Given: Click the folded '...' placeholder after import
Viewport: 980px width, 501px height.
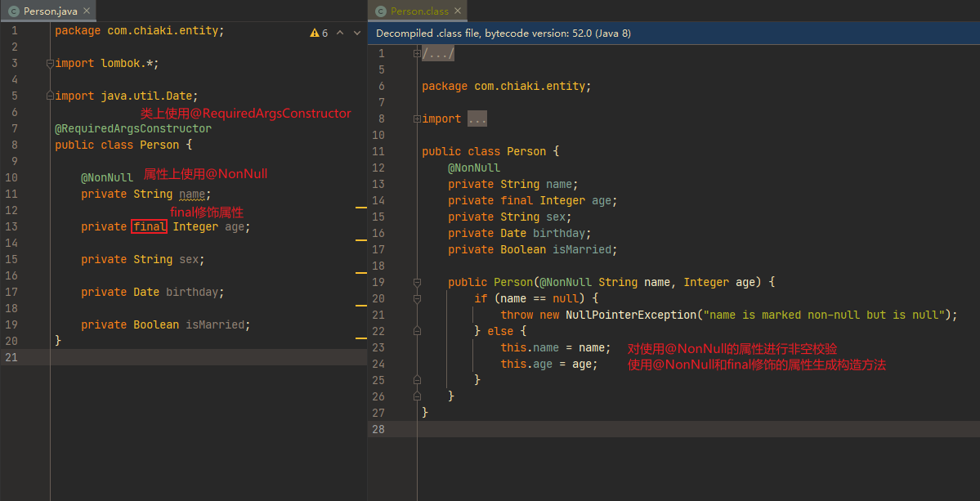Looking at the screenshot, I should (x=477, y=119).
